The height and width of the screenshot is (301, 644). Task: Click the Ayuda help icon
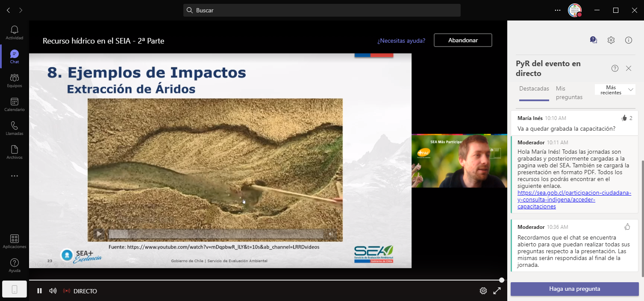(x=15, y=265)
